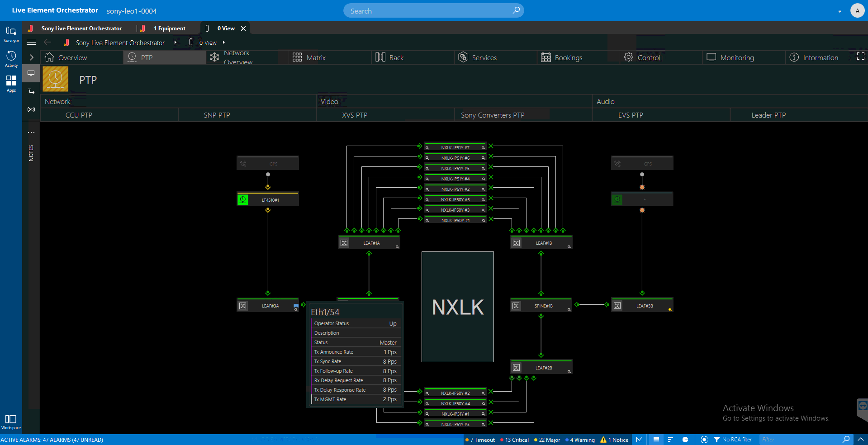Open the NOTES side panel
Viewport: 868px width, 445px height.
click(31, 153)
